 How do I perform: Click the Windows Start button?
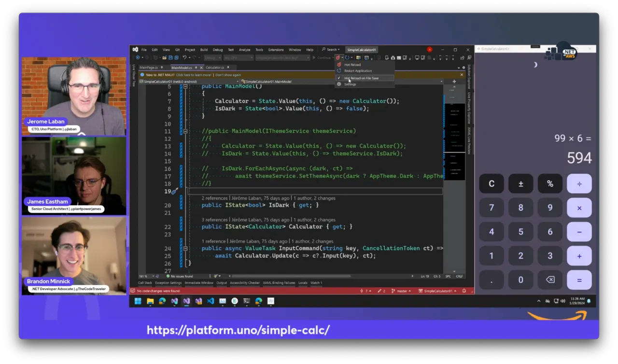pos(138,301)
